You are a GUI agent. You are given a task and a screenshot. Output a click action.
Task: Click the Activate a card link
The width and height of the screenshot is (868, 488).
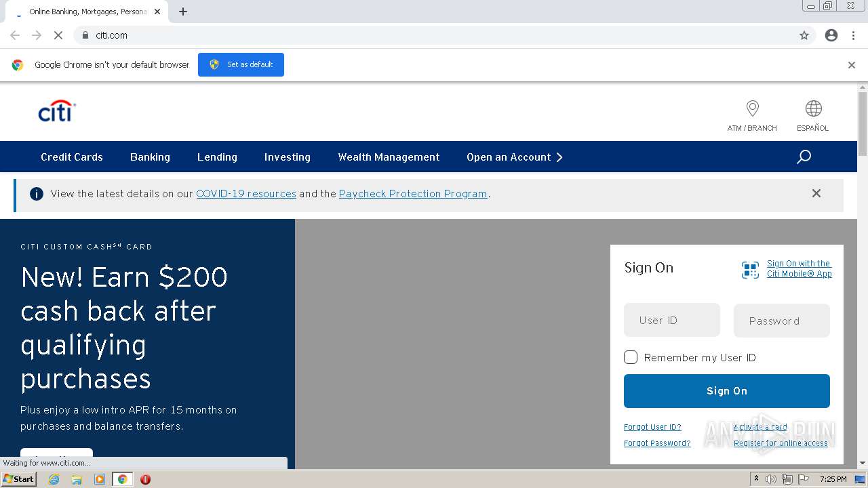(x=760, y=427)
